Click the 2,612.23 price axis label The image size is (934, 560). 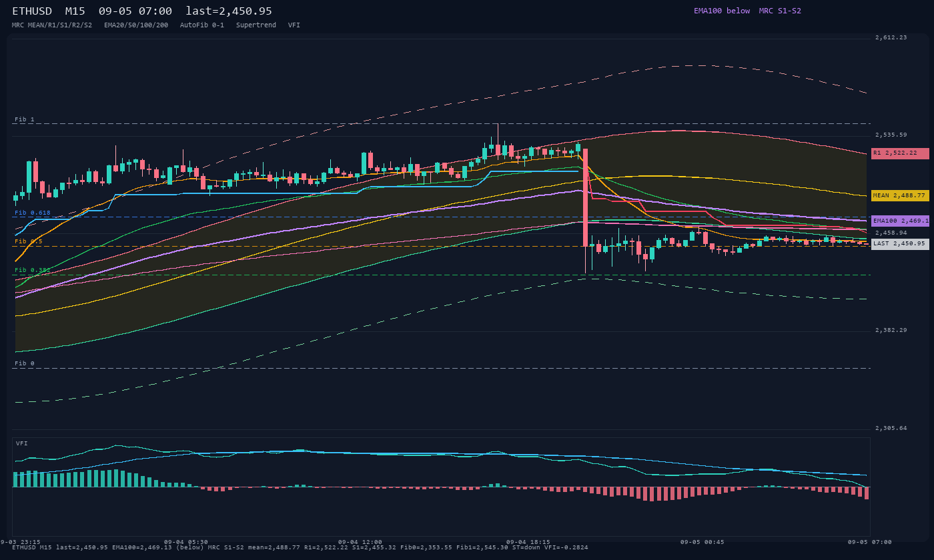tap(891, 38)
